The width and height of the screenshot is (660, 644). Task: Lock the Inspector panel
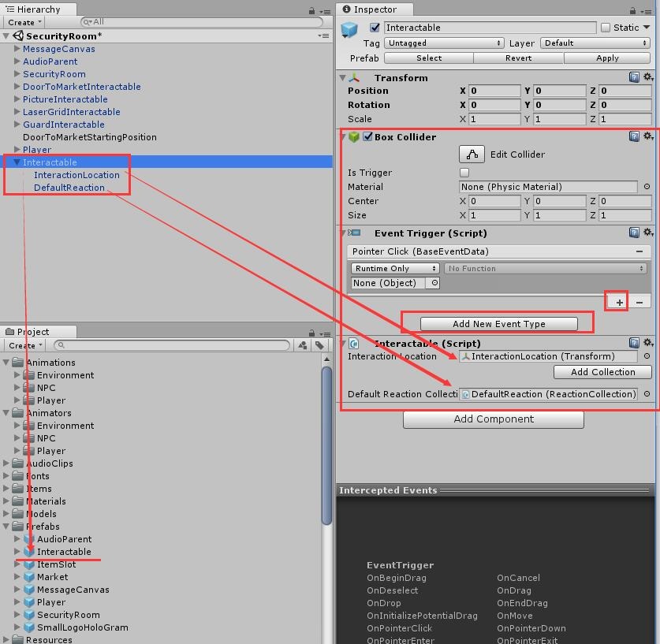click(632, 11)
